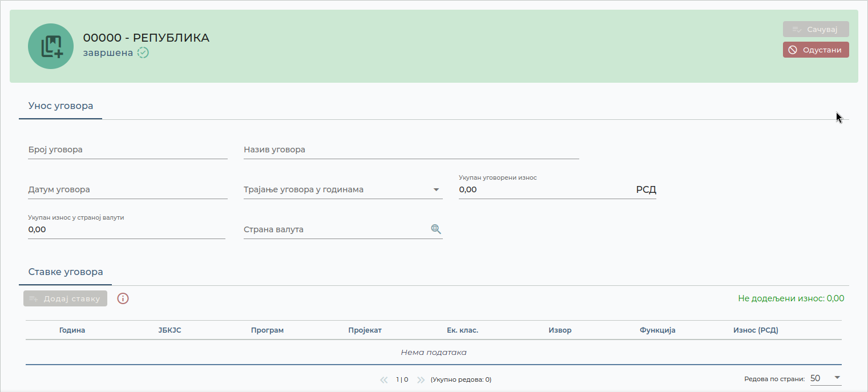Image resolution: width=868 pixels, height=392 pixels.
Task: Click the 'Сачувај' save button
Action: pyautogui.click(x=816, y=29)
